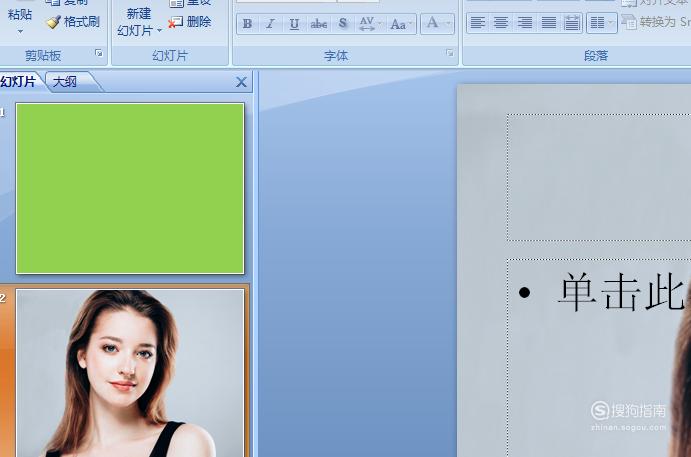Align text left
The image size is (691, 457).
[x=477, y=22]
